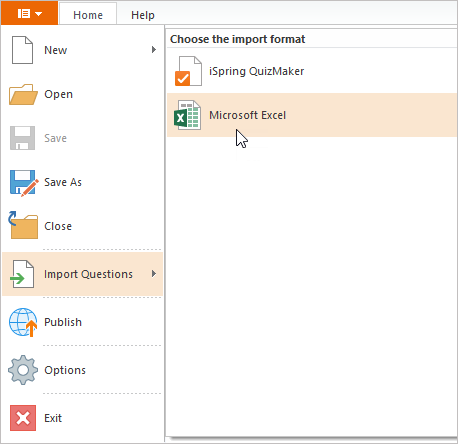Click the red Exit X icon
Image resolution: width=458 pixels, height=444 pixels.
23,418
